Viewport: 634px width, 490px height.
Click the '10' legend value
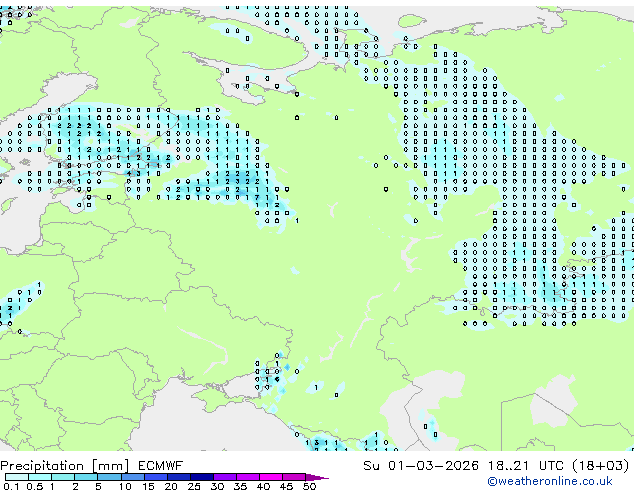(x=125, y=486)
